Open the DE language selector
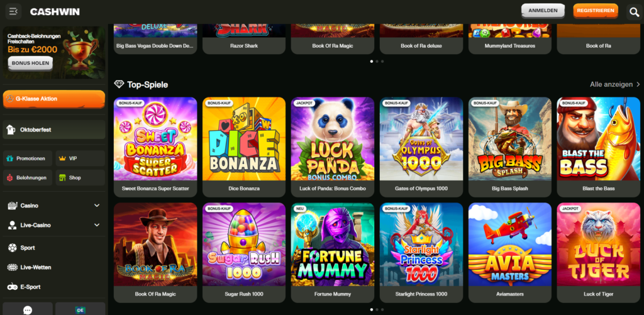 pyautogui.click(x=80, y=310)
